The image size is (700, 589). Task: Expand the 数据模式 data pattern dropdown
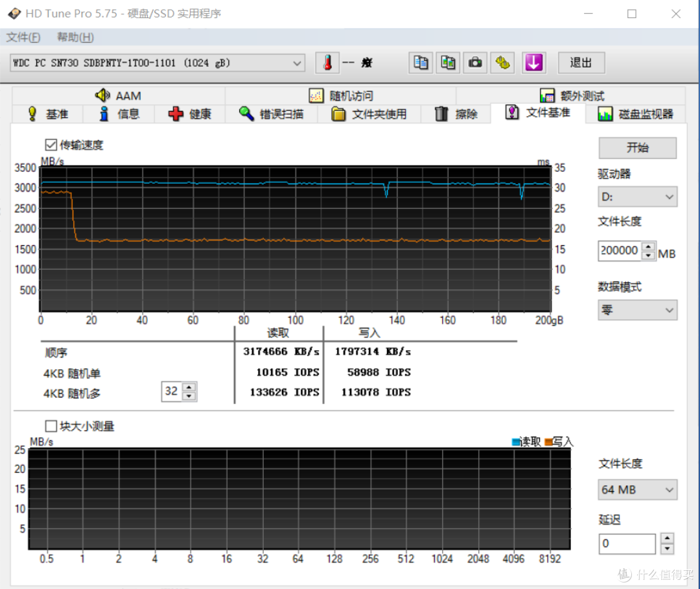click(x=637, y=311)
